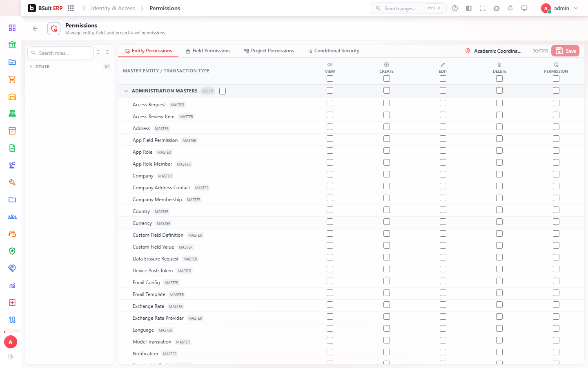Open the wrench maintenance module in sidebar
588x368 pixels.
[12, 182]
